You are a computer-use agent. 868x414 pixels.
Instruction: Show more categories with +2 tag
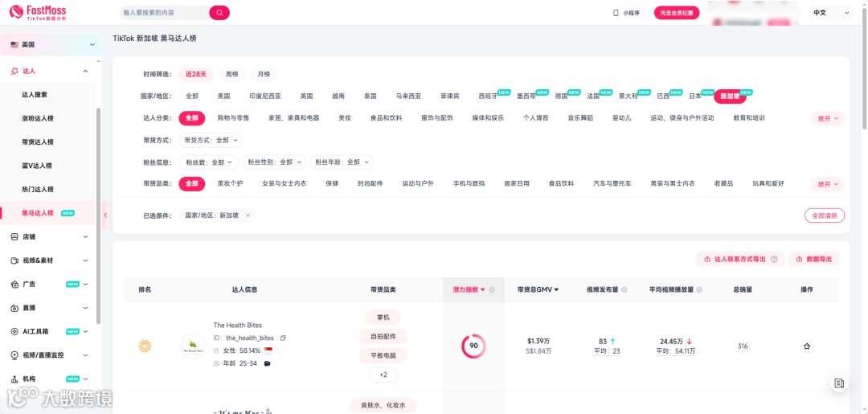[x=383, y=375]
